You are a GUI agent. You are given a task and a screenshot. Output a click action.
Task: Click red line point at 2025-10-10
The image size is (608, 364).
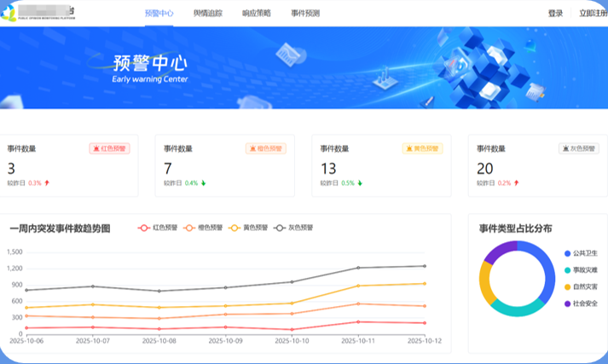tap(292, 330)
